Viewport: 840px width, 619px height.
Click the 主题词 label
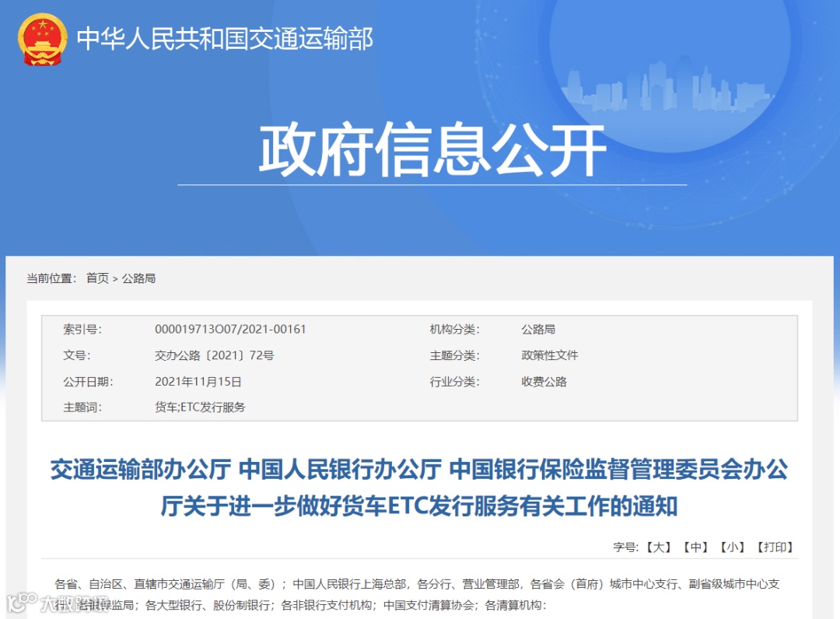point(82,407)
